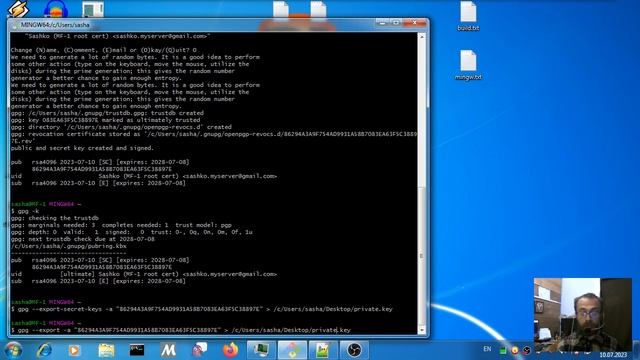Viewport: 640px width, 360px height.
Task: Click the terminal scrollbar down arrow
Action: pyautogui.click(x=422, y=330)
